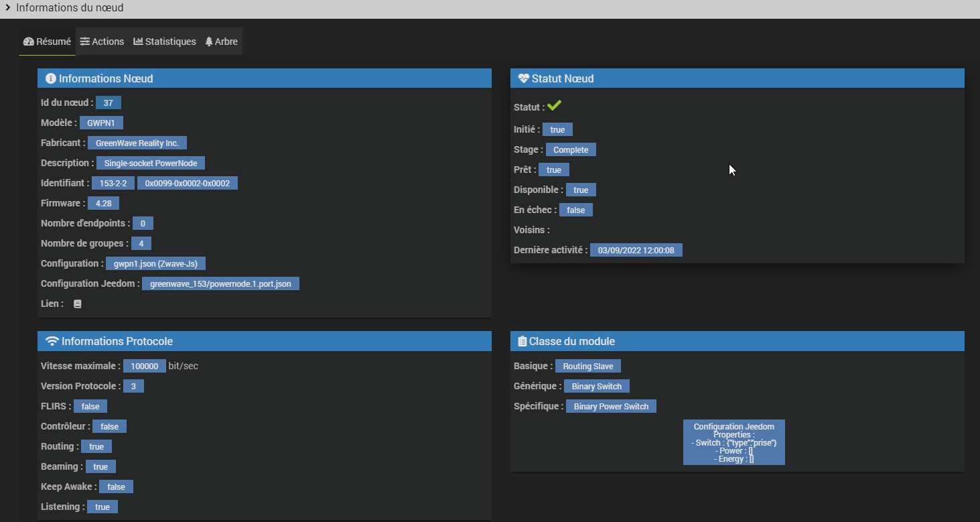
Task: Collapse the Informations du nœud chevron
Action: pyautogui.click(x=7, y=8)
